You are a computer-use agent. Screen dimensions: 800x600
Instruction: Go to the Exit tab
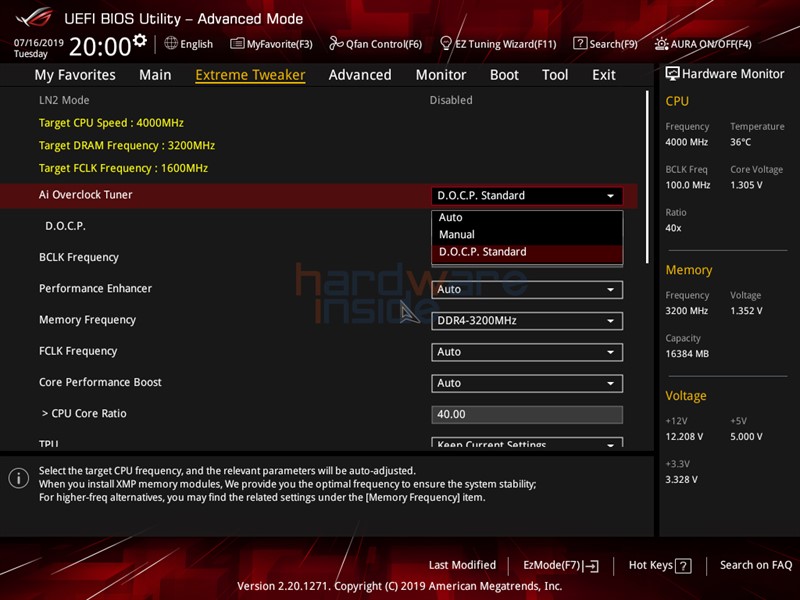click(604, 75)
